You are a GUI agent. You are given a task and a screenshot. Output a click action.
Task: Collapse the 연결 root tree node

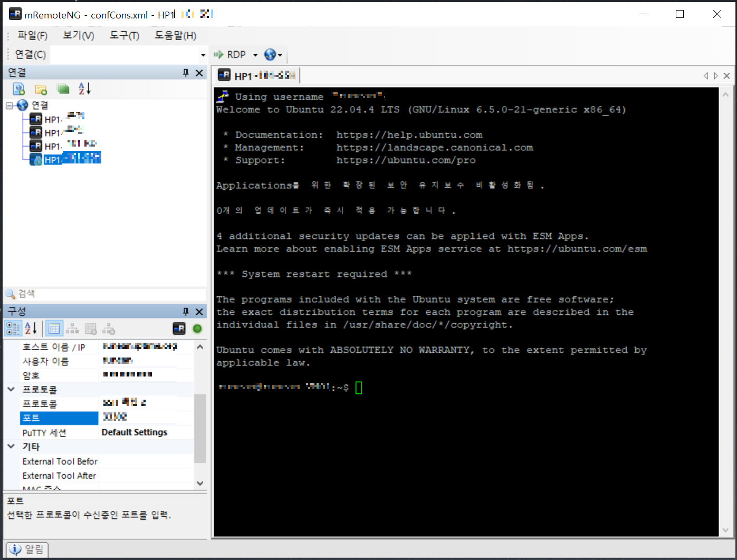(9, 105)
